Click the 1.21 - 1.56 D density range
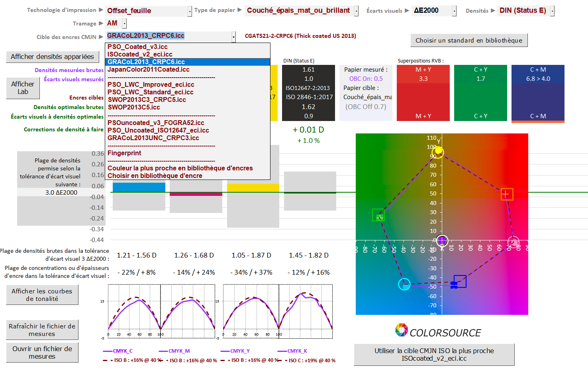 pos(137,256)
